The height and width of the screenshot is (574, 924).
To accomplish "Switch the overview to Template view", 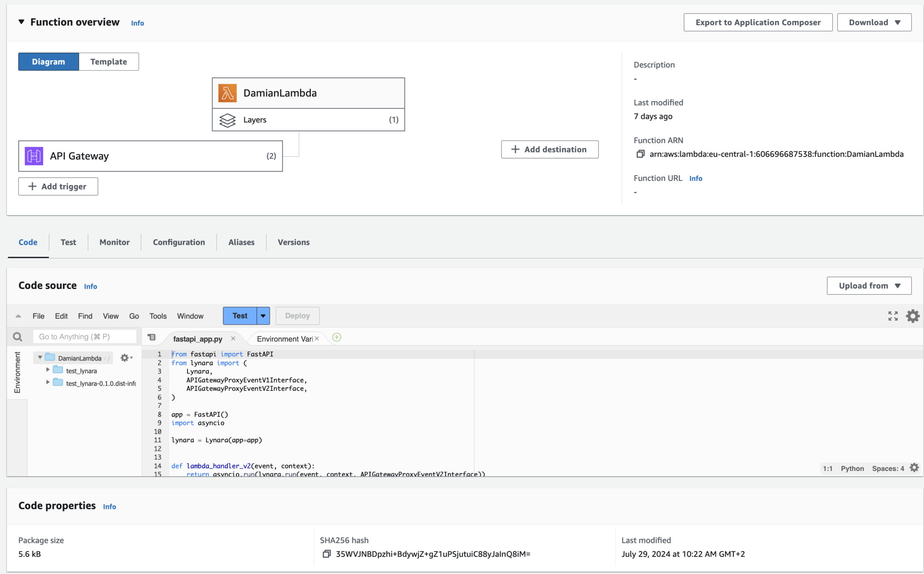I will pos(108,62).
